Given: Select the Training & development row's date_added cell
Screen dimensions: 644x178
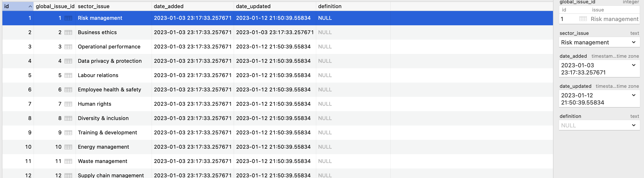Looking at the screenshot, I should click(x=192, y=133).
